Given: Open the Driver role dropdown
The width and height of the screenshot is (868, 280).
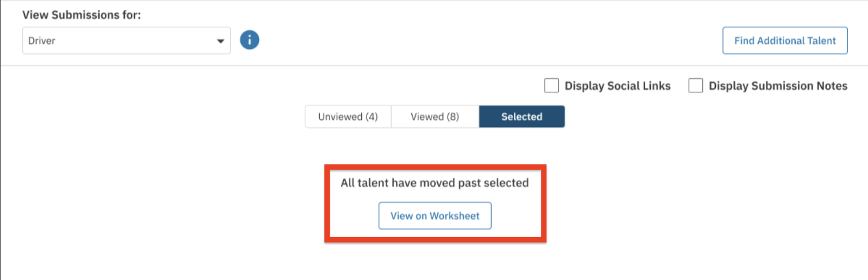Looking at the screenshot, I should pos(127,41).
